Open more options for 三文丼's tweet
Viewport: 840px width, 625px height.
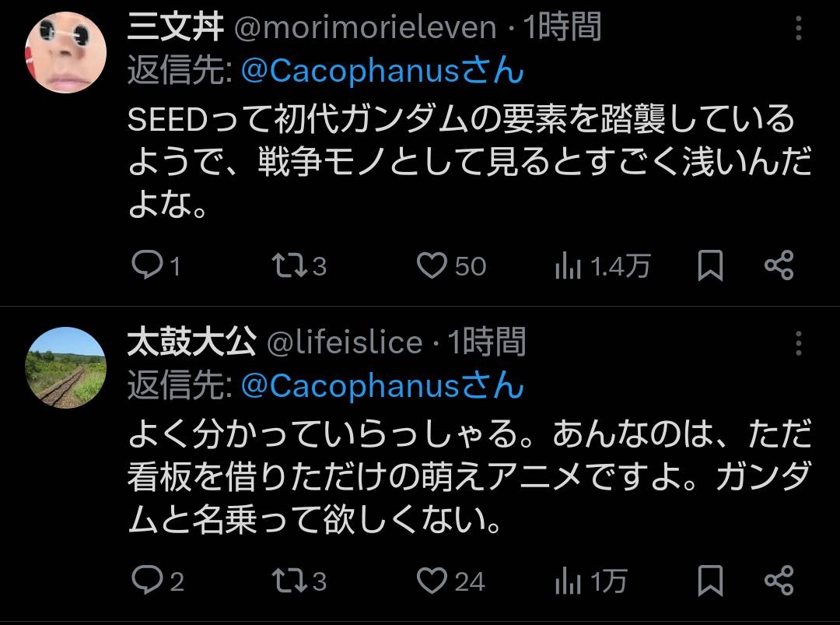(x=799, y=30)
